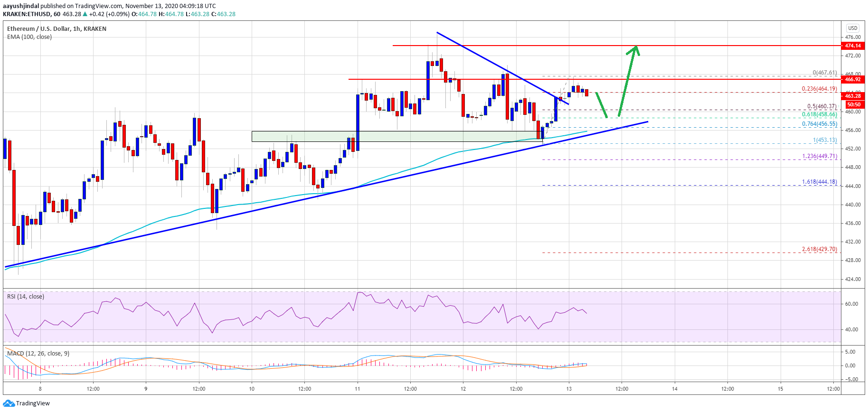868x412 pixels.
Task: Click the date 9 on time axis
Action: pos(146,389)
